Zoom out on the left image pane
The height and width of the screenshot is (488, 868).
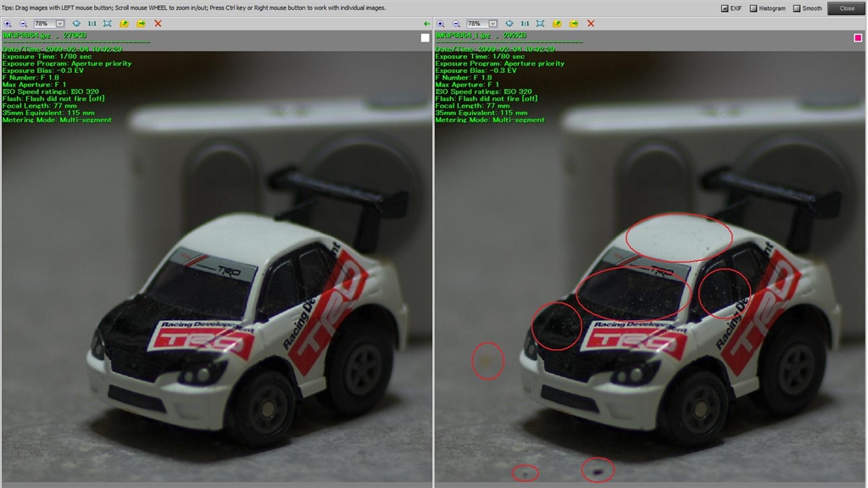coord(23,24)
